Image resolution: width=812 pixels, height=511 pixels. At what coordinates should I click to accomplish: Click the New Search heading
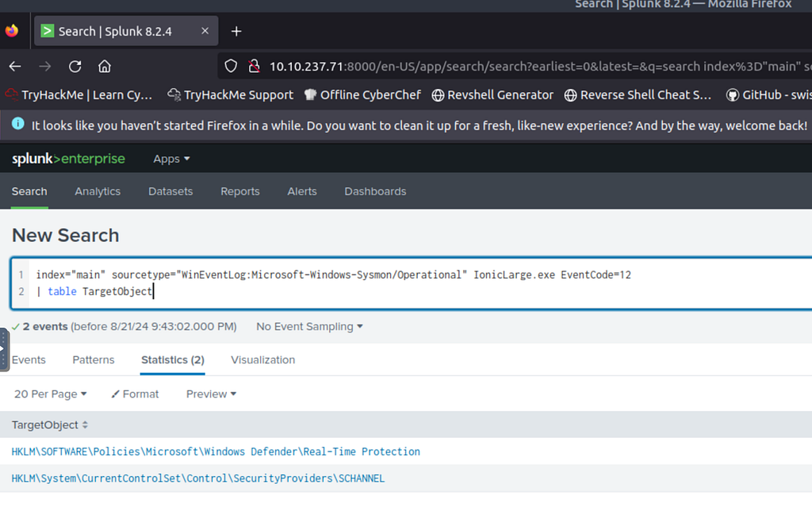65,236
